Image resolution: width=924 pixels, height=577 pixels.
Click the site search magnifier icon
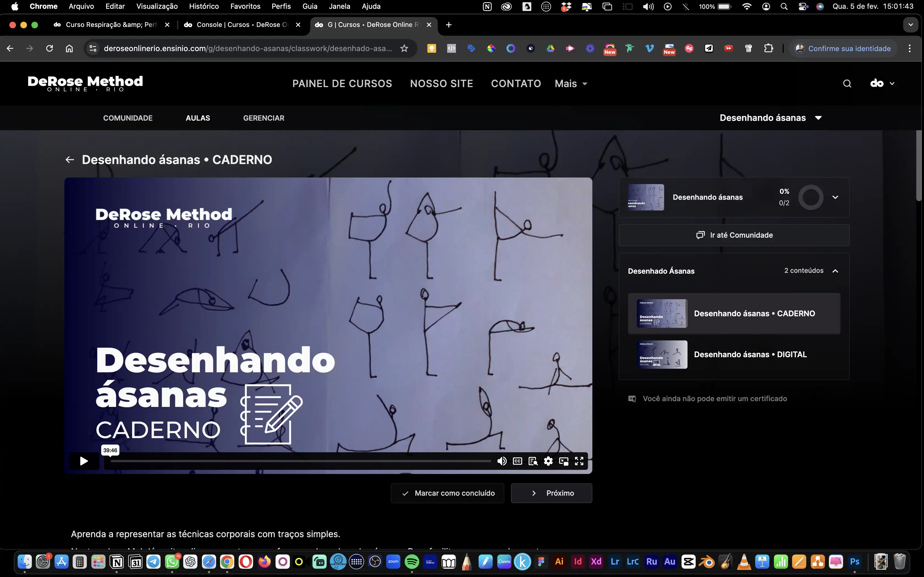(847, 84)
